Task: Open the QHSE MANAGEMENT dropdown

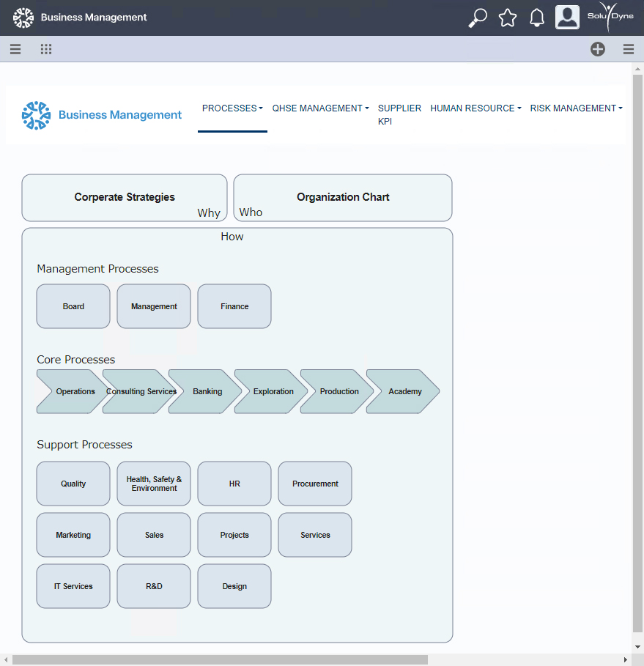Action: pos(320,108)
